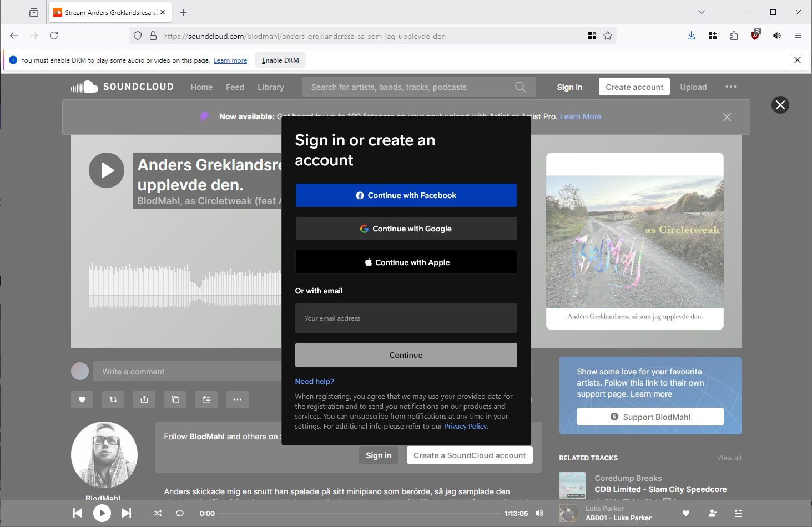Close the SoundCloud browser tab
The image size is (812, 527).
click(x=163, y=12)
